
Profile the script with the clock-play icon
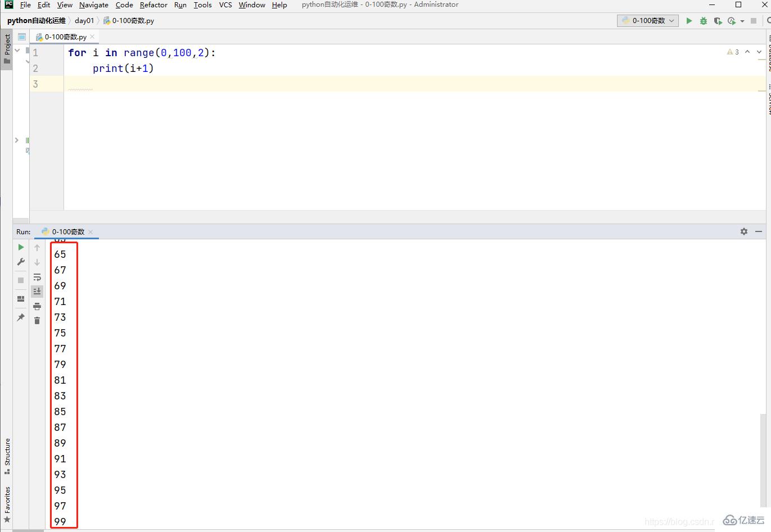coord(732,21)
